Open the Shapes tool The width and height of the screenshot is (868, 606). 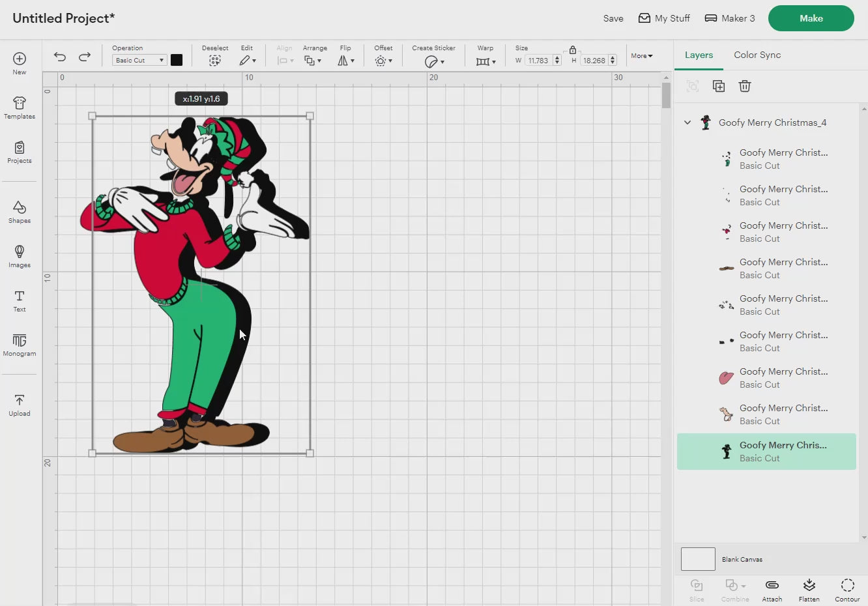pos(20,212)
